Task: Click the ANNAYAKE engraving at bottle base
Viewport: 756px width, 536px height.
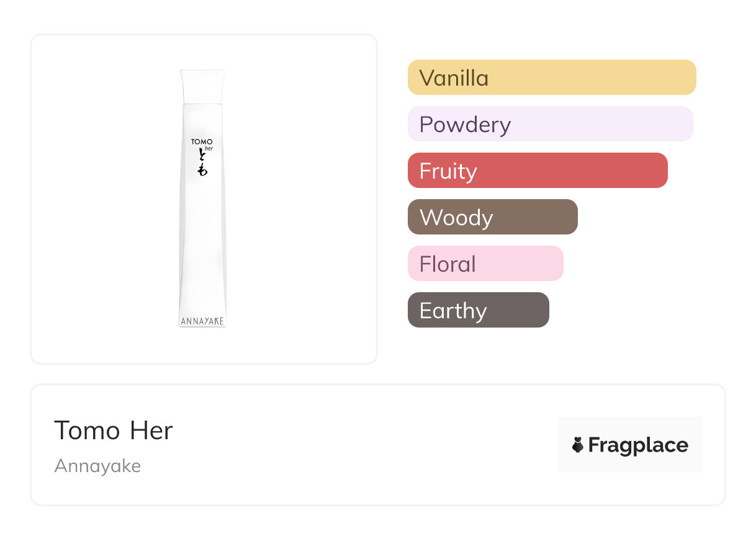Action: (202, 321)
